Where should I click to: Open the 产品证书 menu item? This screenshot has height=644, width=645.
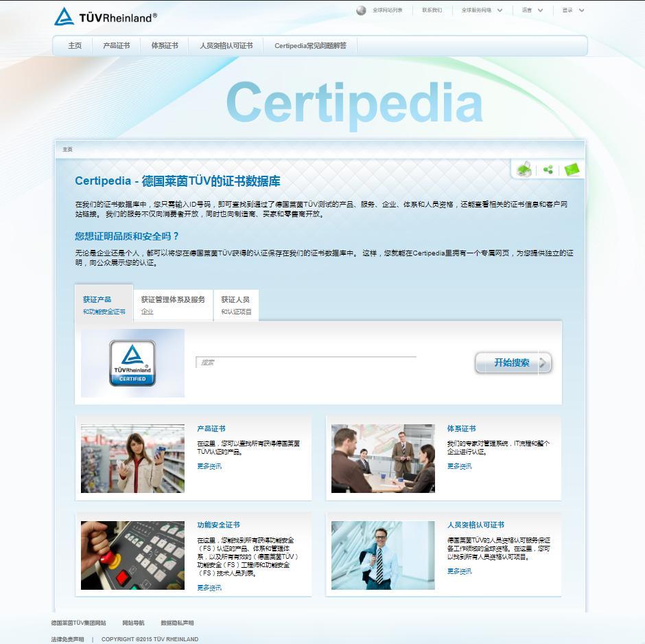pyautogui.click(x=117, y=46)
